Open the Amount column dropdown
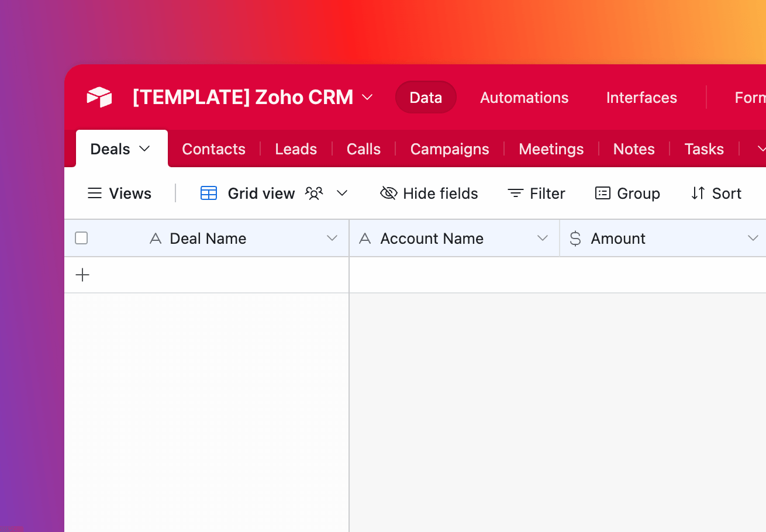Image resolution: width=766 pixels, height=532 pixels. pyautogui.click(x=753, y=239)
